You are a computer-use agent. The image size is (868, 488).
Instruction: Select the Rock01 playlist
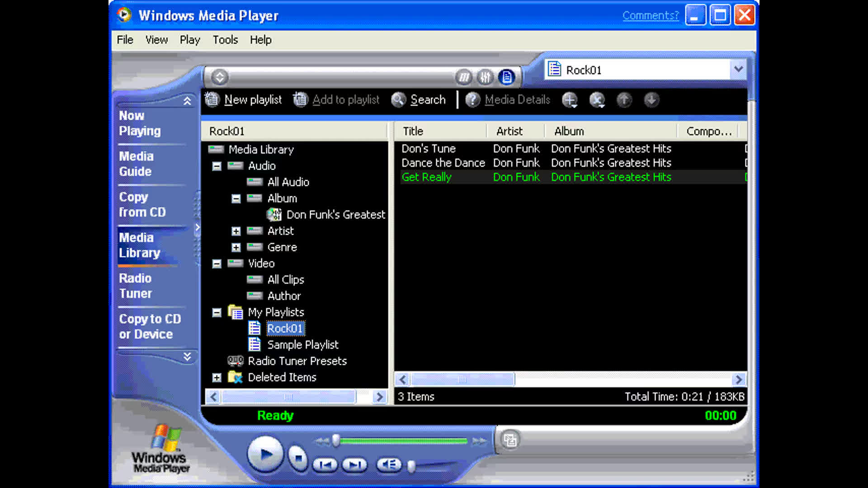[285, 328]
